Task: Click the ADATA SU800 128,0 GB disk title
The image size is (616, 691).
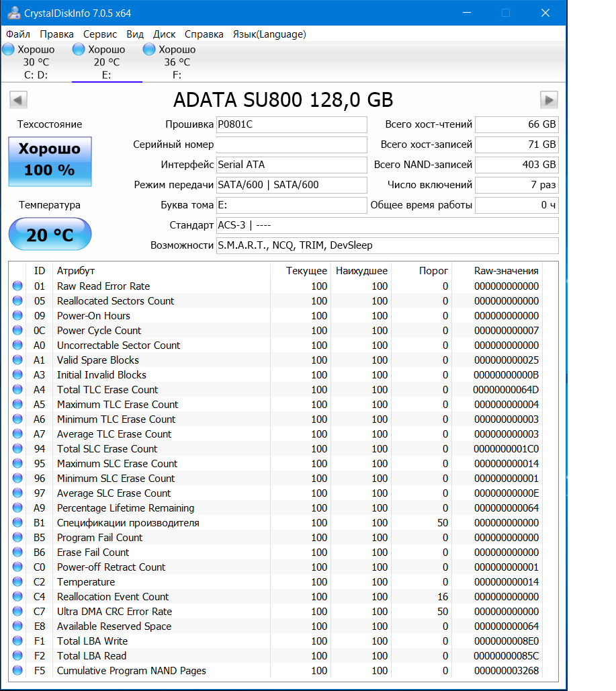Action: point(283,99)
